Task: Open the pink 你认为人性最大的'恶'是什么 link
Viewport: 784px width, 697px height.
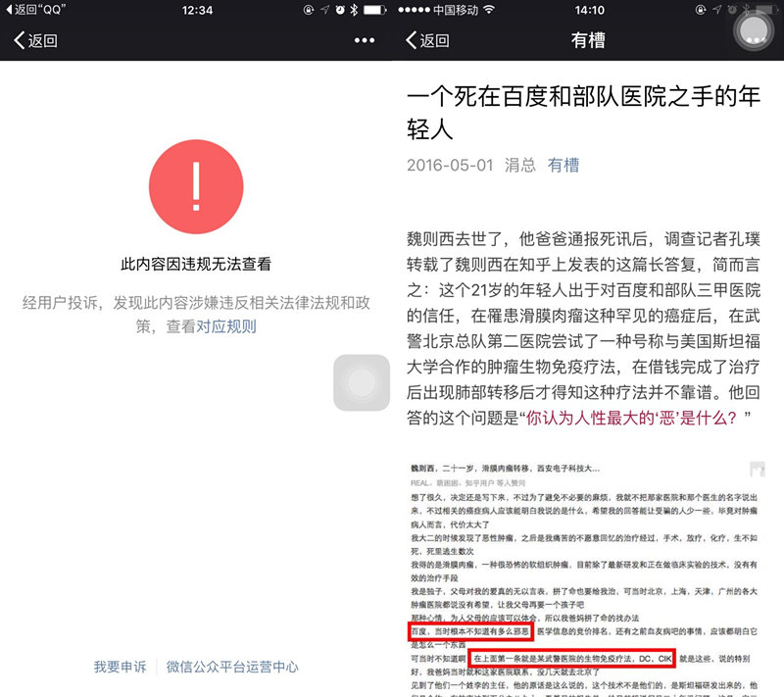Action: click(x=638, y=419)
